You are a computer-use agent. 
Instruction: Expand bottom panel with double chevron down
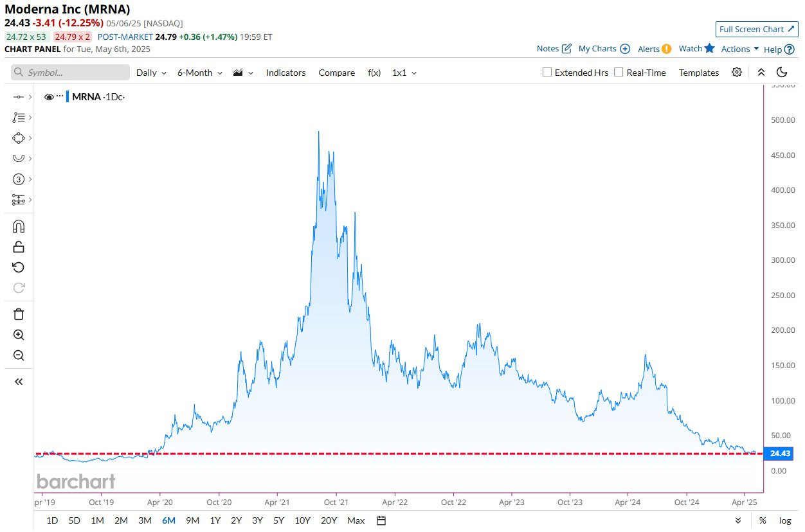(738, 520)
